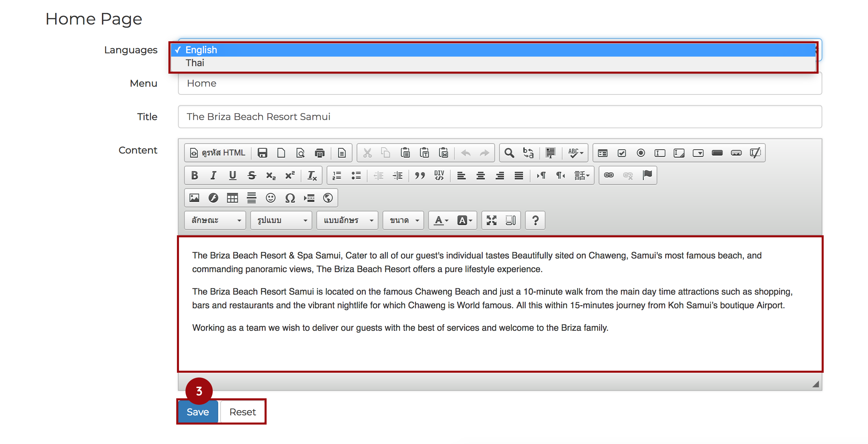
Task: Open the ลักษณะ styles dropdown
Action: point(215,220)
